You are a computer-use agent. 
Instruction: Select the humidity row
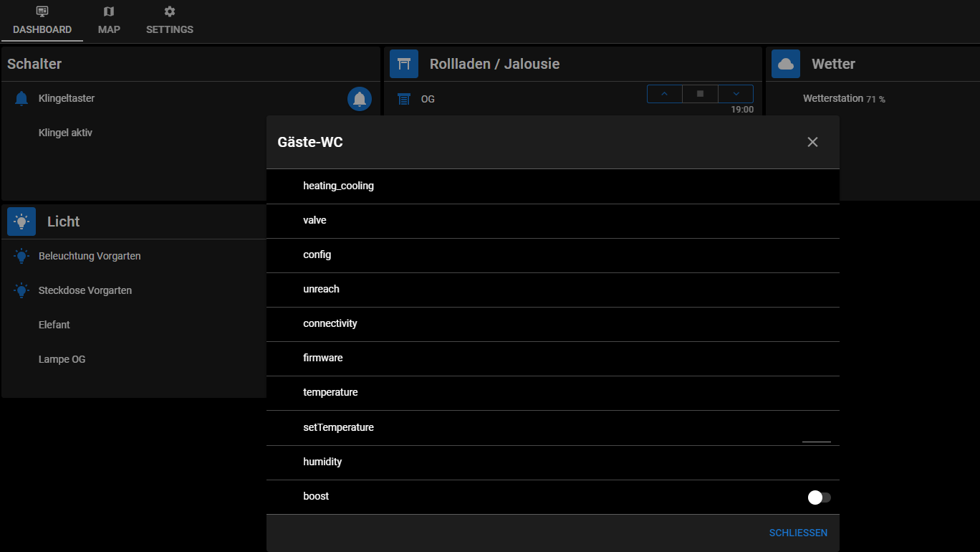[x=553, y=462]
